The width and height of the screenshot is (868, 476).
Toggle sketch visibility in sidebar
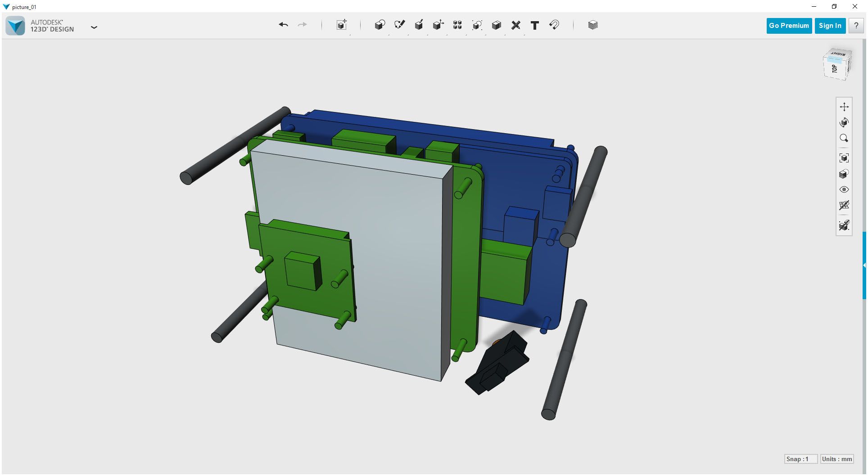(845, 225)
